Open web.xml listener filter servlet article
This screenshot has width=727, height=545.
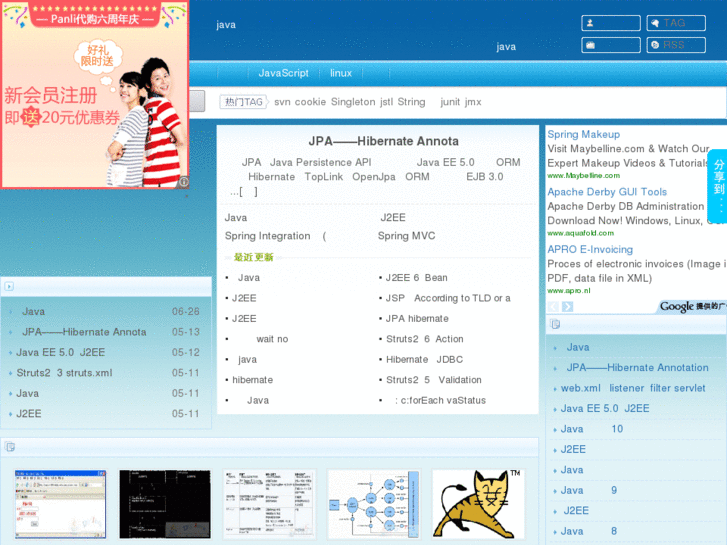[633, 388]
